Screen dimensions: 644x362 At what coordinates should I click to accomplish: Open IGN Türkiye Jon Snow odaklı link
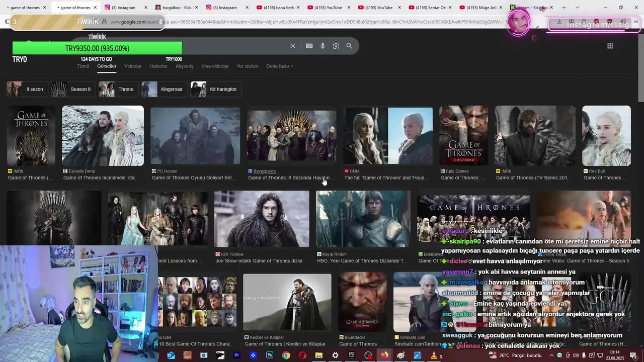click(261, 261)
